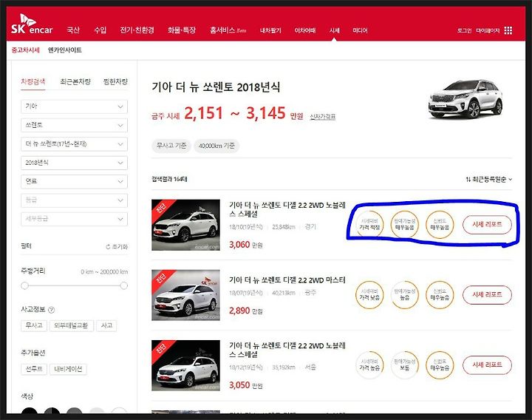This screenshot has height=420, width=532.
Task: Open the 화물·특장 menu
Action: tap(182, 30)
